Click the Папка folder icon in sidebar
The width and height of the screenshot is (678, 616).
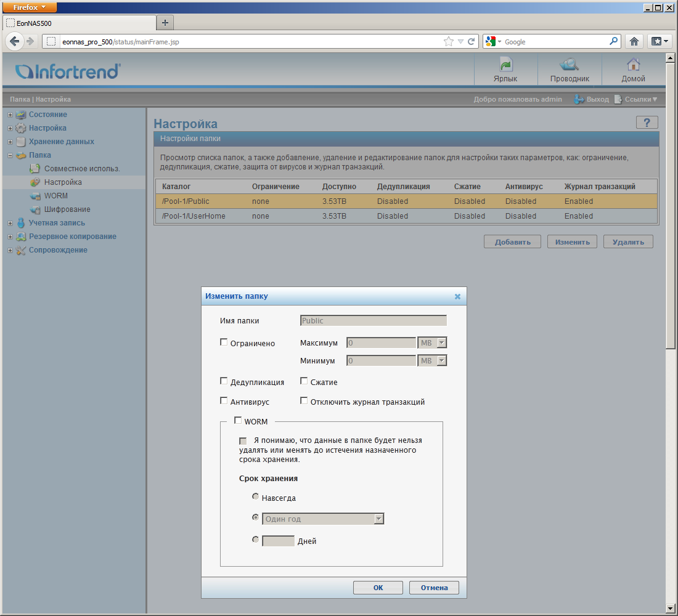pyautogui.click(x=21, y=155)
